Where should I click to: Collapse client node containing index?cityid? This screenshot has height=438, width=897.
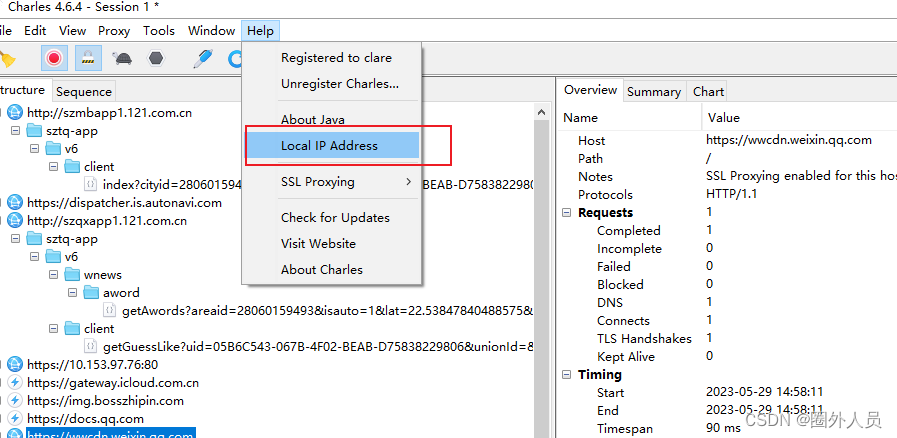[x=54, y=167]
